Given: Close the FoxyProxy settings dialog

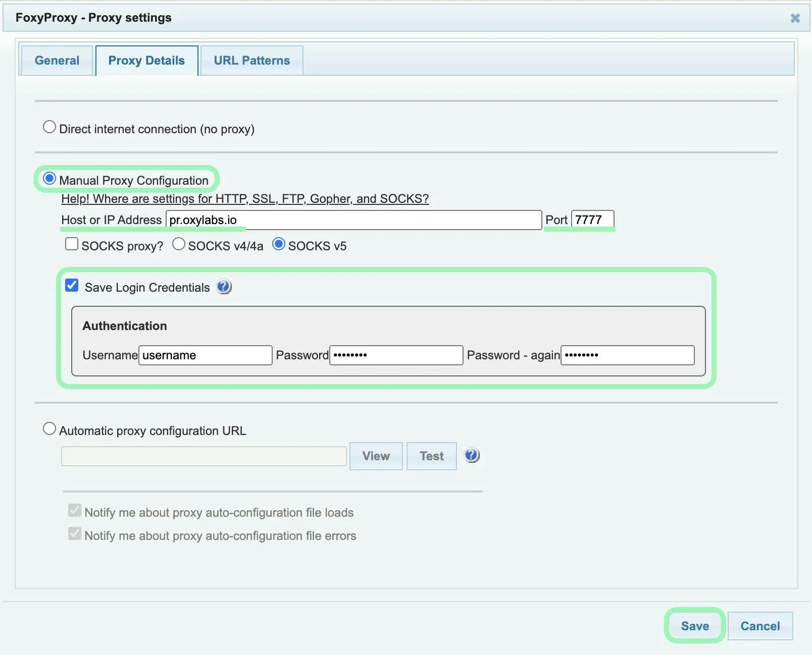Looking at the screenshot, I should 795,18.
